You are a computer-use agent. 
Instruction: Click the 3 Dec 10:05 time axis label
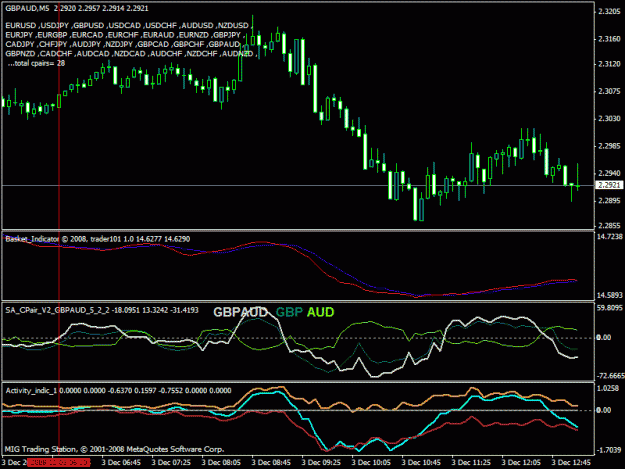click(371, 462)
